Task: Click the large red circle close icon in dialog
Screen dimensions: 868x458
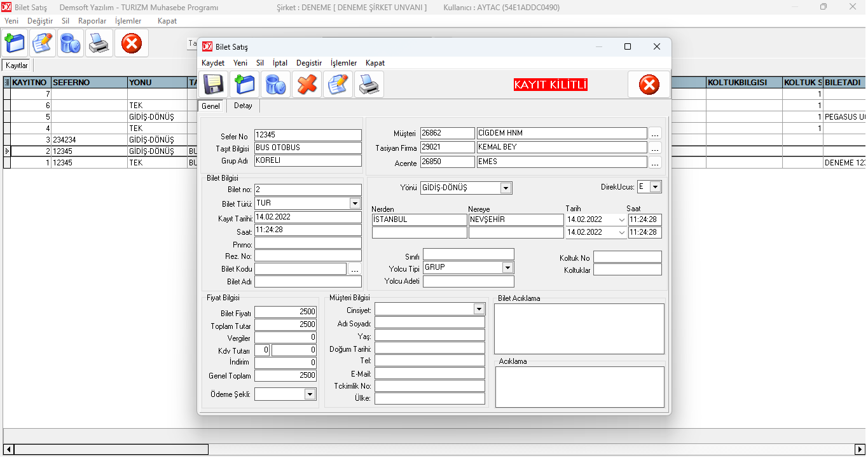Action: 649,85
